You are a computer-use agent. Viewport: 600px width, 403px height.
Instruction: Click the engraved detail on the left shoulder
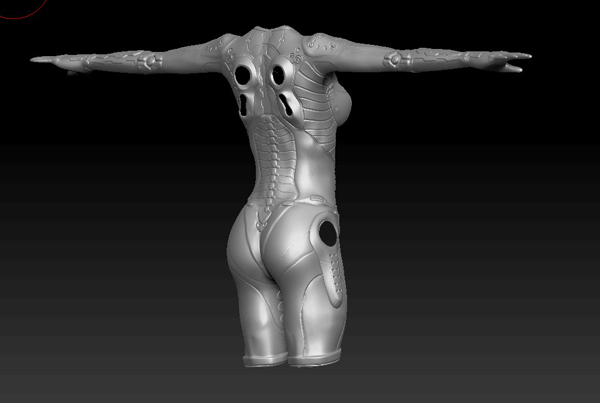[x=215, y=47]
